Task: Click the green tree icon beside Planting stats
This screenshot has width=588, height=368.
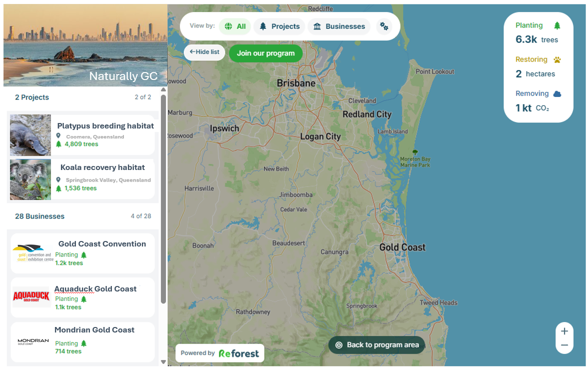Action: (x=557, y=25)
